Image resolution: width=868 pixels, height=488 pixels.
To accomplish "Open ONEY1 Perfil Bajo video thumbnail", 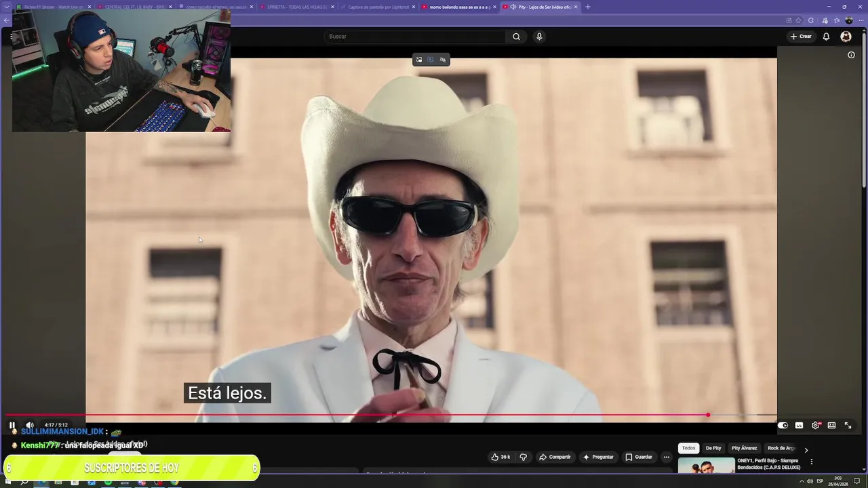I will point(706,465).
